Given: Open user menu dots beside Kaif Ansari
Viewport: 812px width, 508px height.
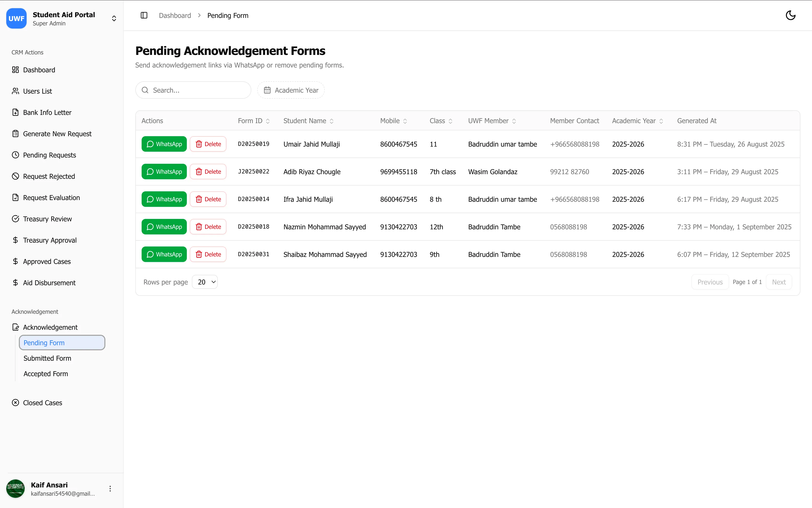Looking at the screenshot, I should 110,488.
